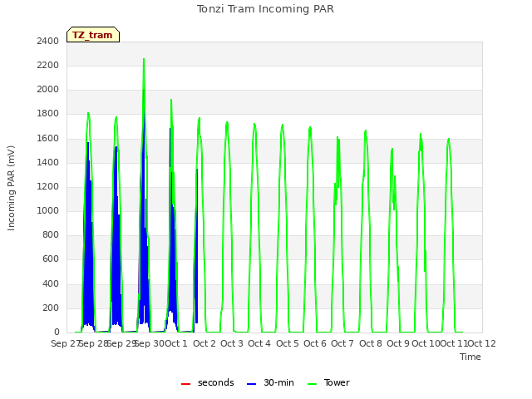Click the 1200 y-axis tick label
This screenshot has height=399, width=532.
pos(48,186)
